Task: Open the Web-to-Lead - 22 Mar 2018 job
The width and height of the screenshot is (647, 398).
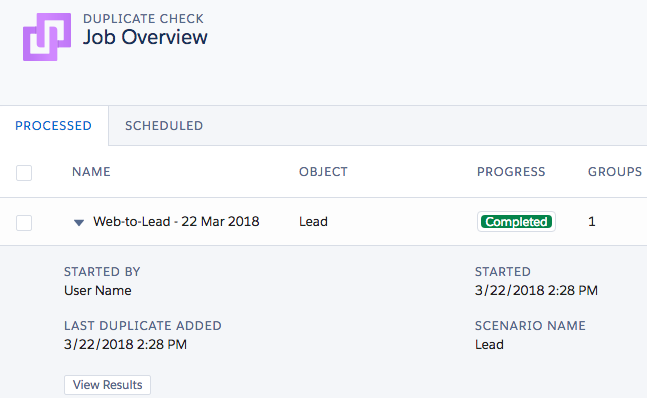Action: coord(176,221)
